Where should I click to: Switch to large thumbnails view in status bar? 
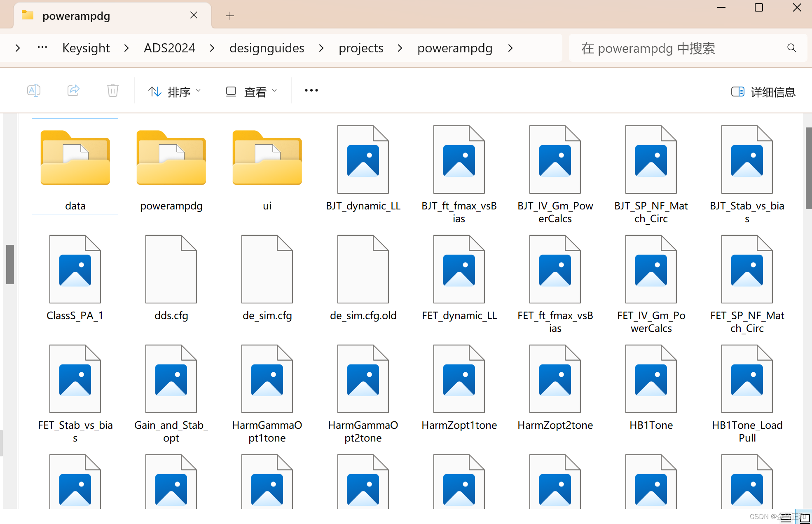[x=805, y=518]
